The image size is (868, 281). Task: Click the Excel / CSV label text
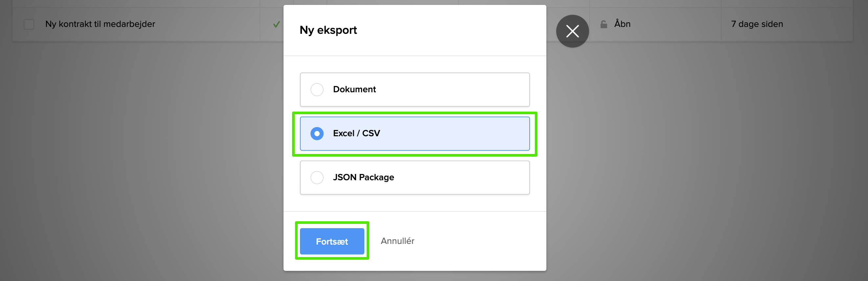point(356,134)
